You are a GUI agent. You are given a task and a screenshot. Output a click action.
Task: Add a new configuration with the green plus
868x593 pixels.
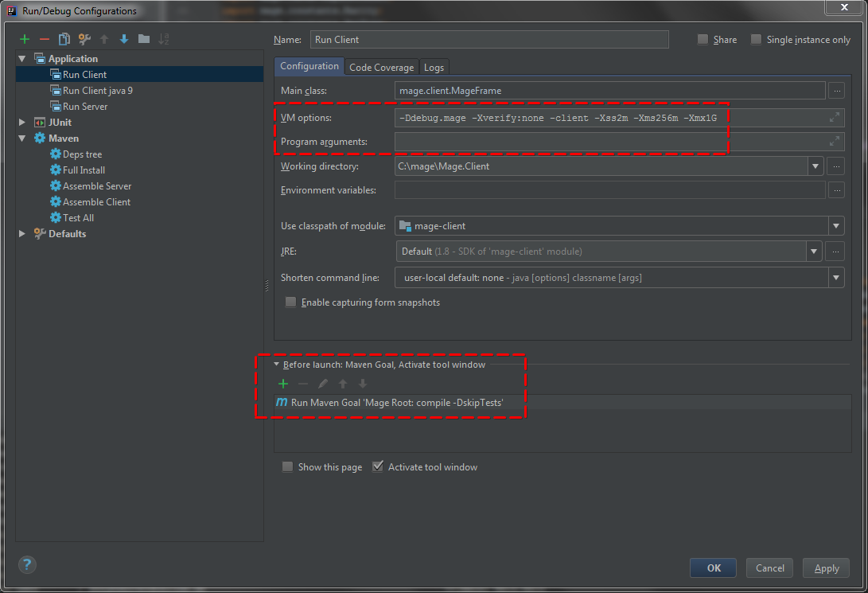pyautogui.click(x=25, y=39)
